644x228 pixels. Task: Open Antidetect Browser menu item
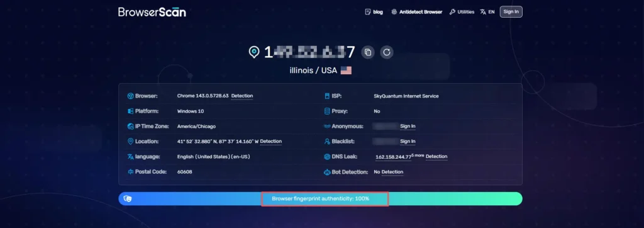click(421, 12)
